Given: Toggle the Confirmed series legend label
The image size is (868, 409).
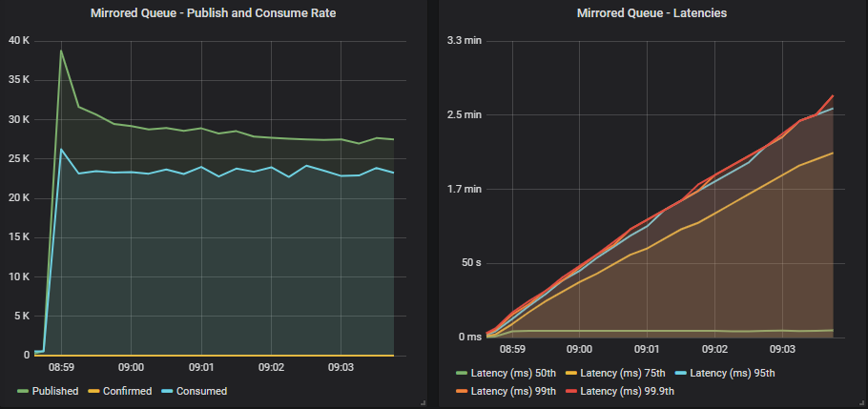Looking at the screenshot, I should click(x=128, y=391).
